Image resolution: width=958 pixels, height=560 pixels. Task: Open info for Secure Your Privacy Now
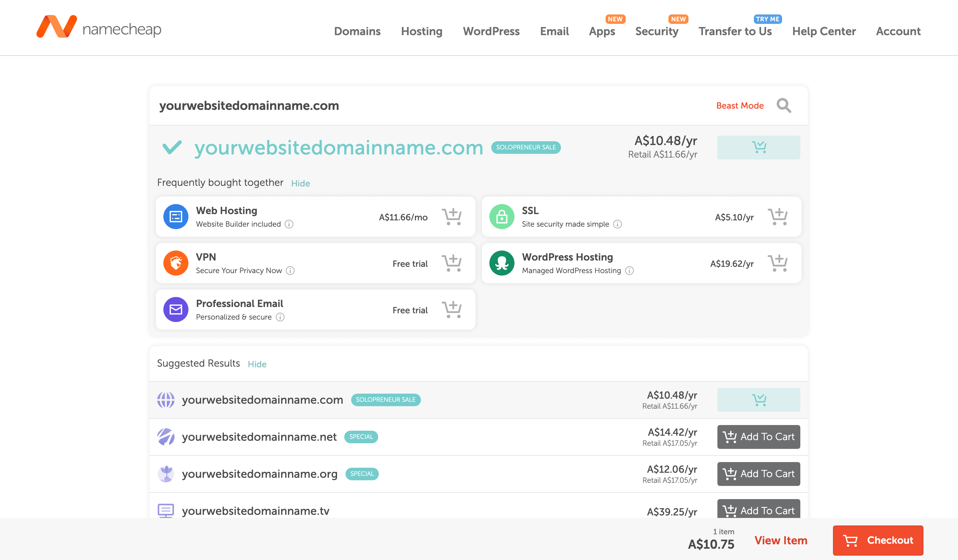click(290, 271)
